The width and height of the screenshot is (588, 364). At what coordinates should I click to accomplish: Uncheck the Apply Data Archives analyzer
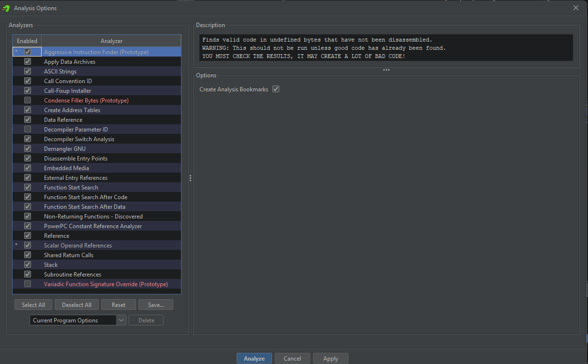pos(27,61)
